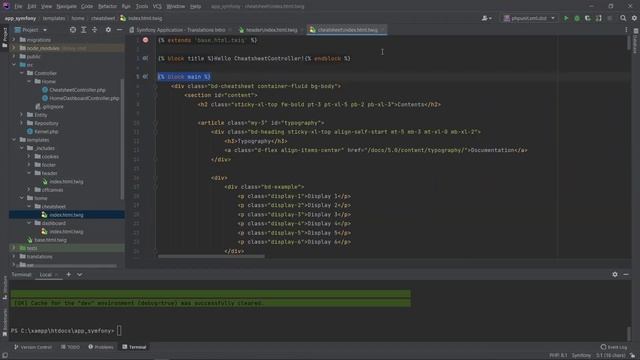
Task: Click the red error indicator on line 1
Action: [x=146, y=40]
